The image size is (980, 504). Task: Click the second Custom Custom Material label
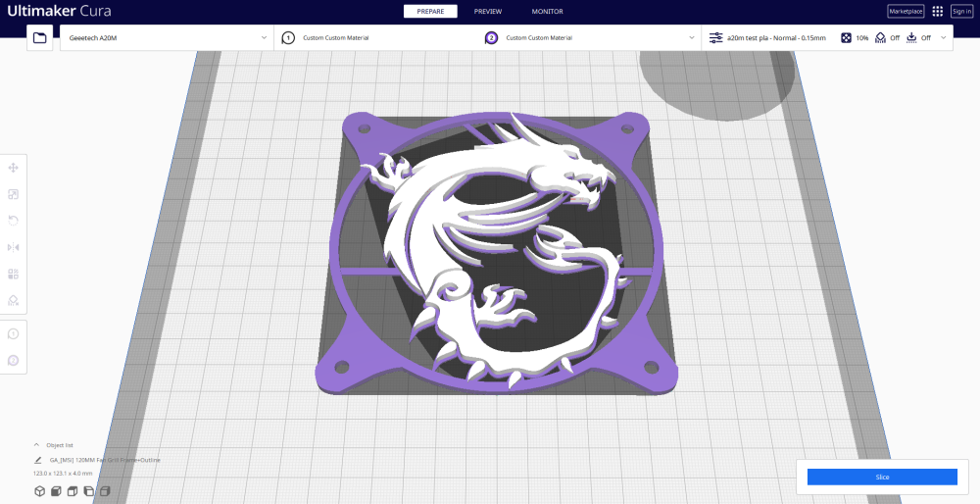tap(539, 38)
